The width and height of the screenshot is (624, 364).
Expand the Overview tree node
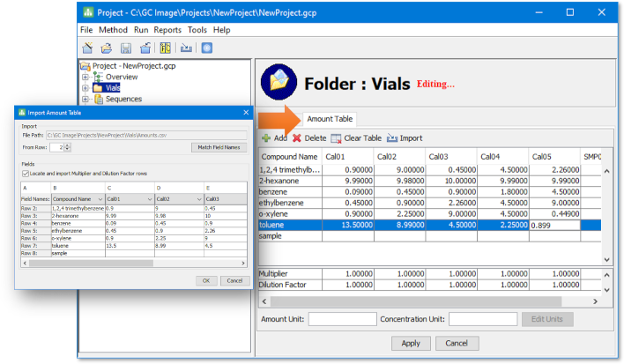coord(85,77)
